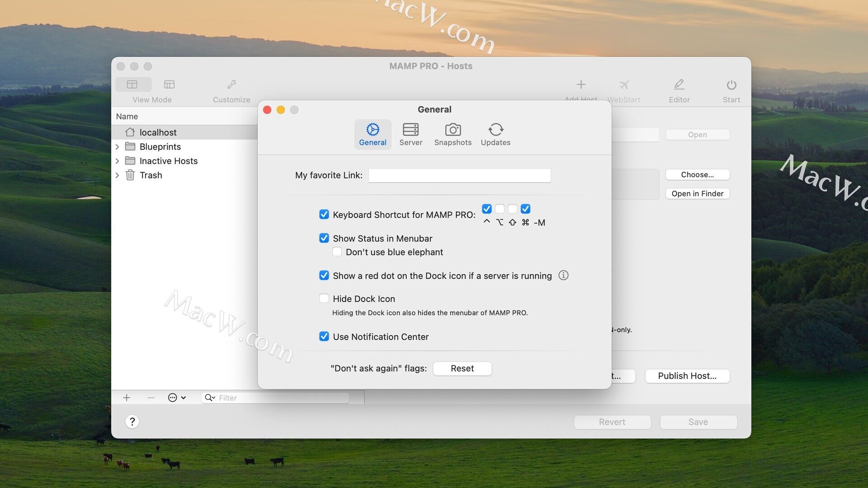Viewport: 868px width, 488px height.
Task: Select the second View Mode layout icon
Action: click(169, 84)
